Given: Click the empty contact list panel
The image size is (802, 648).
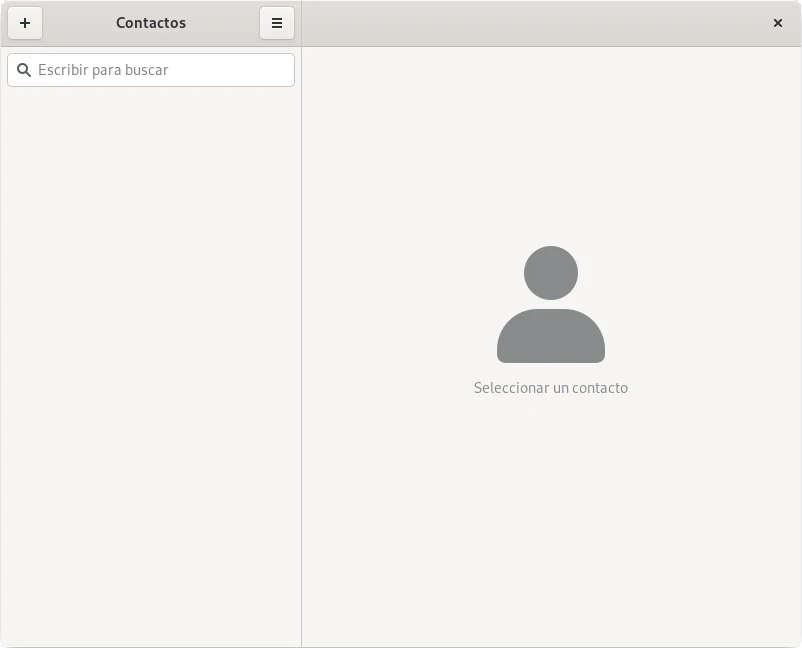Looking at the screenshot, I should point(150,350).
